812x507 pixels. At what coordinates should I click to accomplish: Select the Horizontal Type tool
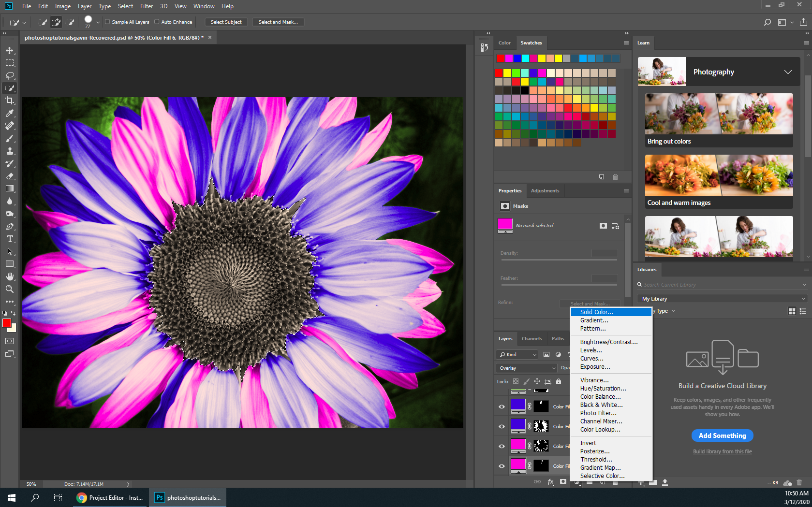[10, 239]
